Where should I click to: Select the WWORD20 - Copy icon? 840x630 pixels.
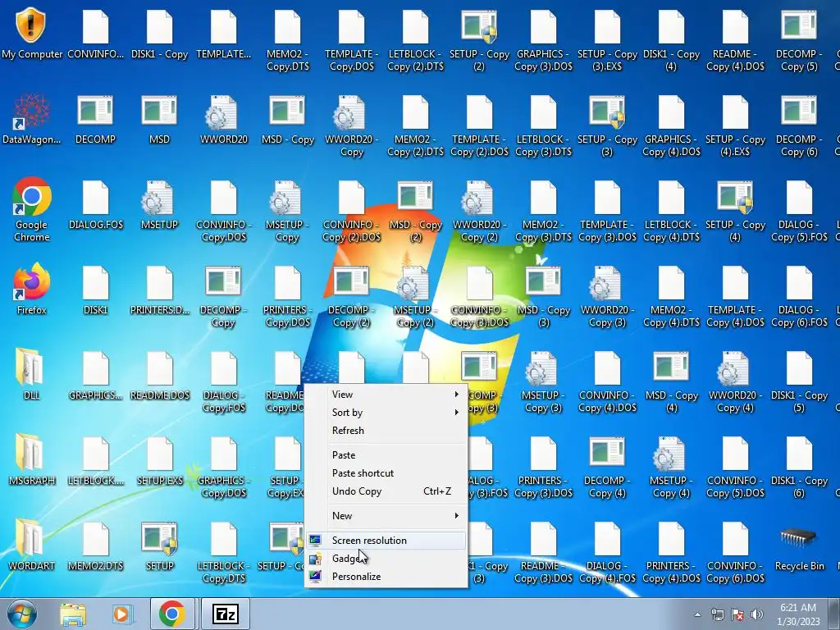pos(351,126)
